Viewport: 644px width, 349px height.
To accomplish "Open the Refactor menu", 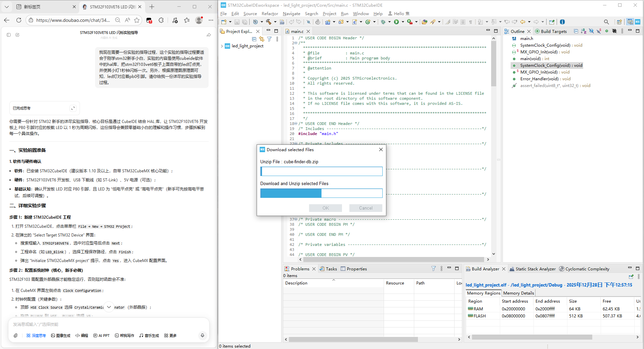I will click(270, 14).
